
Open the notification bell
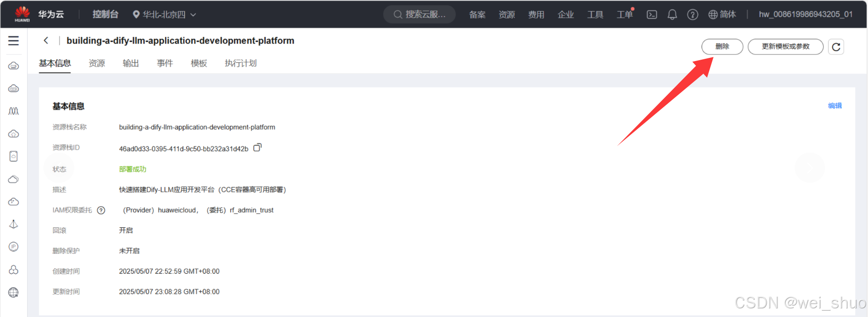(672, 14)
